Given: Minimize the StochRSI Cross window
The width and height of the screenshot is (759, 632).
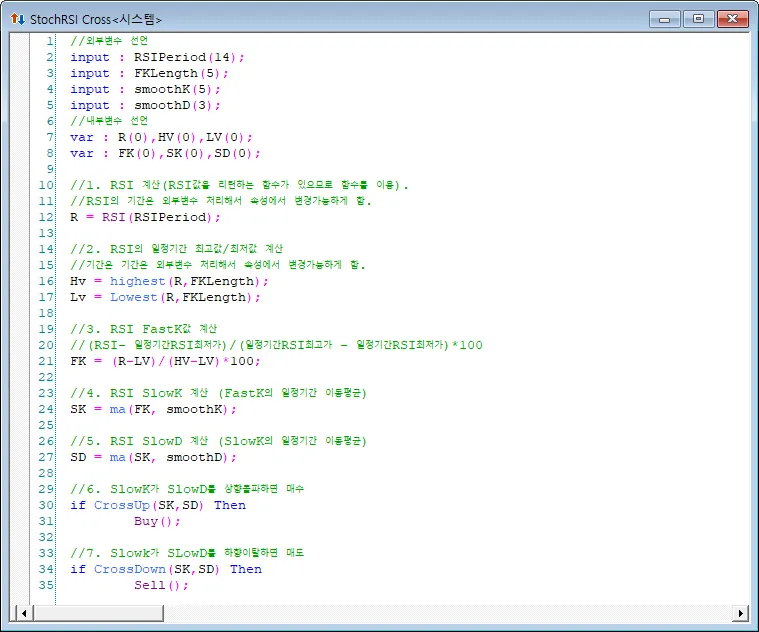Looking at the screenshot, I should tap(665, 19).
